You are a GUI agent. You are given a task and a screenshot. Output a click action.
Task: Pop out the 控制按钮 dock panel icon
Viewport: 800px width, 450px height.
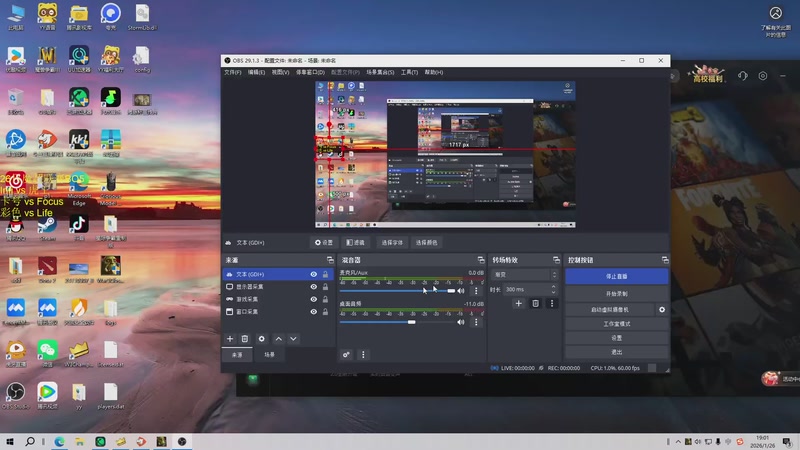[x=665, y=260]
